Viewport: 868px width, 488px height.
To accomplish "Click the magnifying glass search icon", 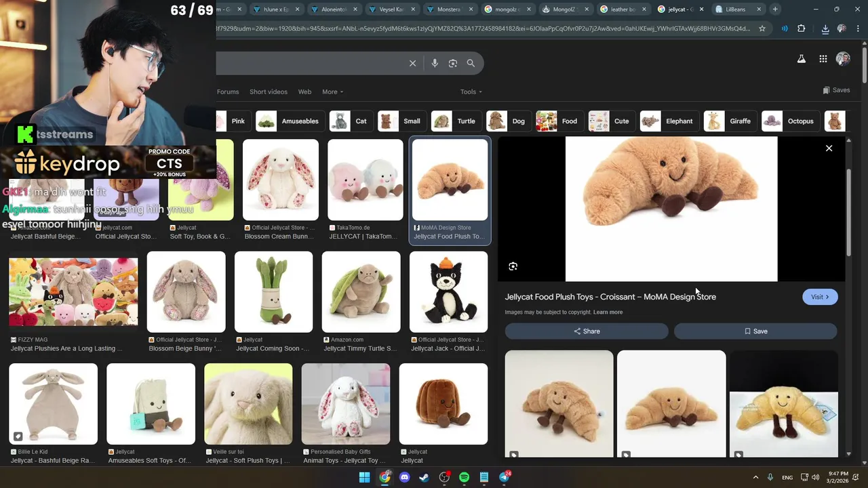I will [x=471, y=63].
